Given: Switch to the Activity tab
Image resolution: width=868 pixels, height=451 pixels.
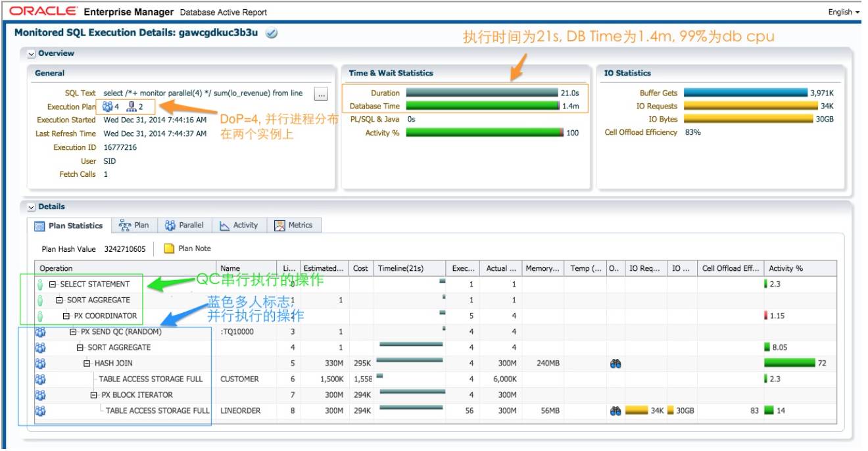Looking at the screenshot, I should [x=239, y=225].
